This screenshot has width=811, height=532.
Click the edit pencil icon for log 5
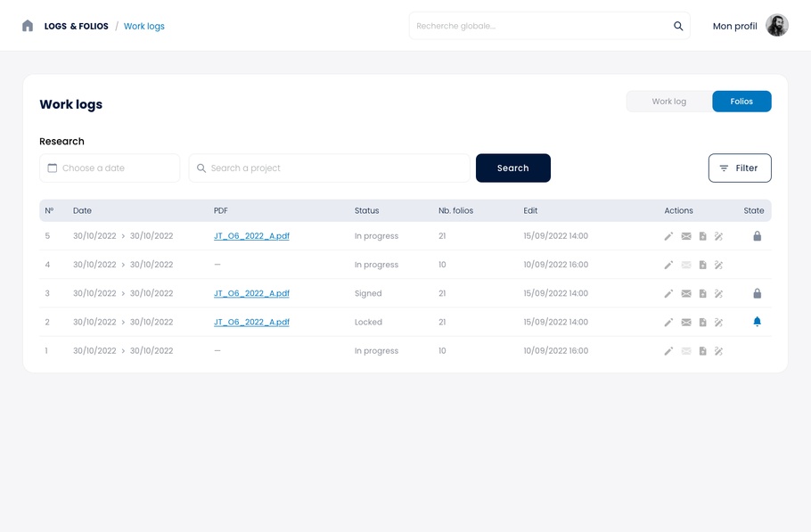click(668, 236)
